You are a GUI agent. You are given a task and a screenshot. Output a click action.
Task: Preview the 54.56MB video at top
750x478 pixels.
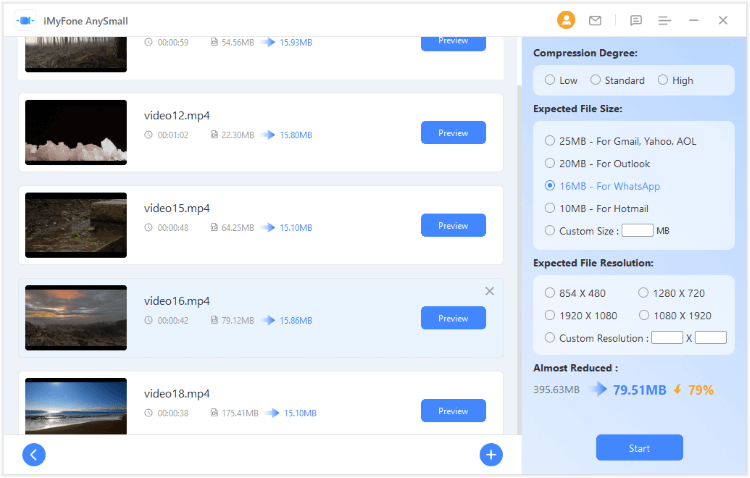click(x=453, y=43)
